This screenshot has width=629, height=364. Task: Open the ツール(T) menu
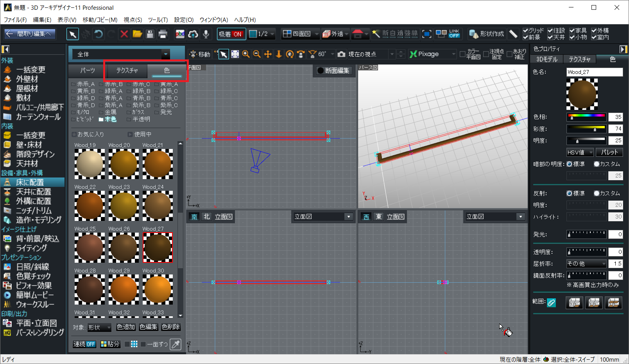coord(158,20)
